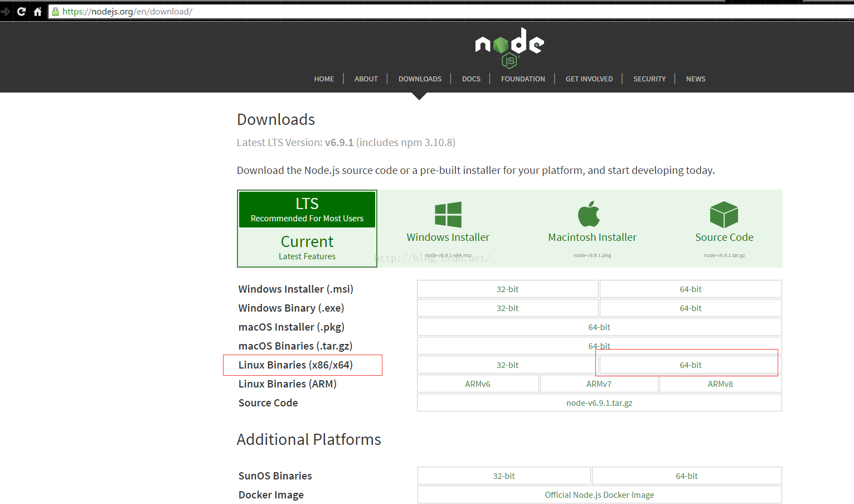Click the Linux Binaries (ARM) row label
The height and width of the screenshot is (504, 854).
pyautogui.click(x=288, y=384)
